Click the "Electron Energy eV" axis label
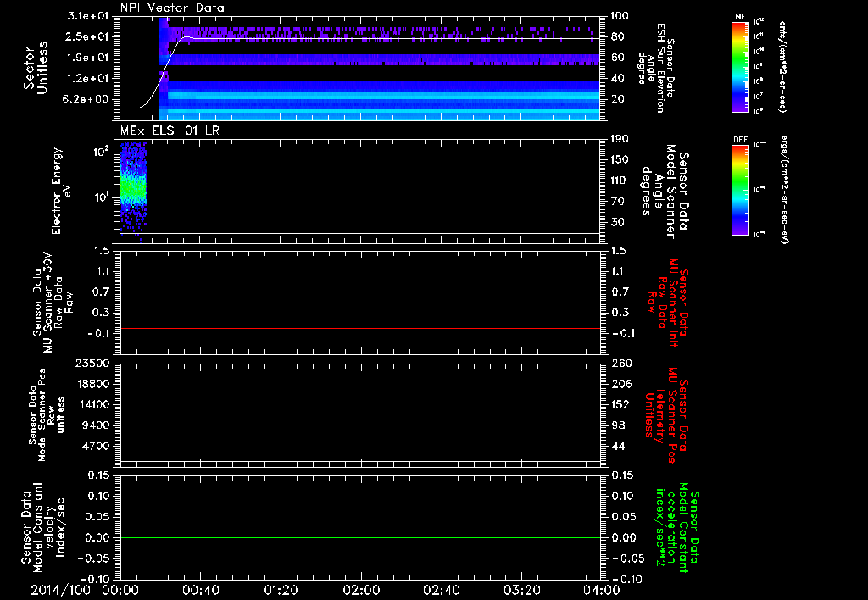The height and width of the screenshot is (600, 868). 61,191
